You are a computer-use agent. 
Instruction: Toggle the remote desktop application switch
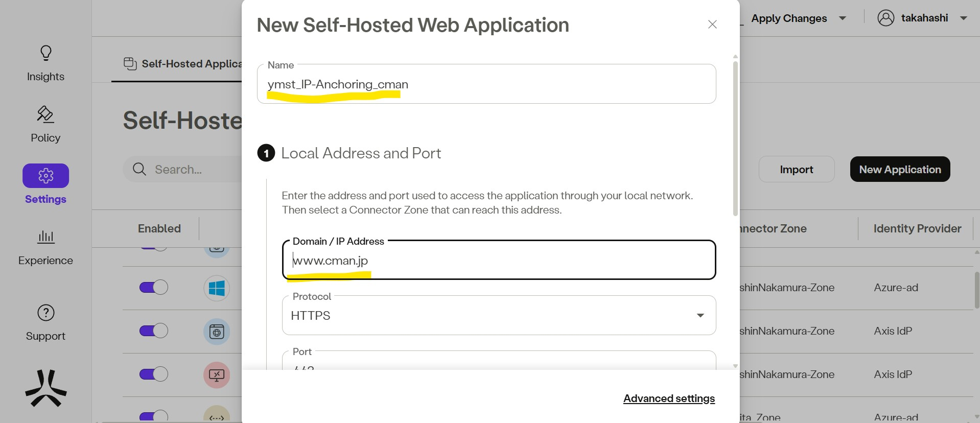tap(154, 374)
